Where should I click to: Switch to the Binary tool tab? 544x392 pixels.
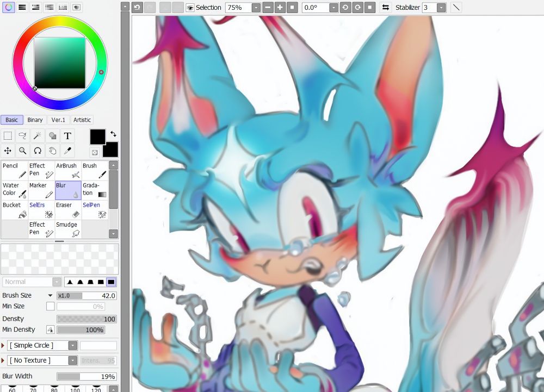[35, 120]
